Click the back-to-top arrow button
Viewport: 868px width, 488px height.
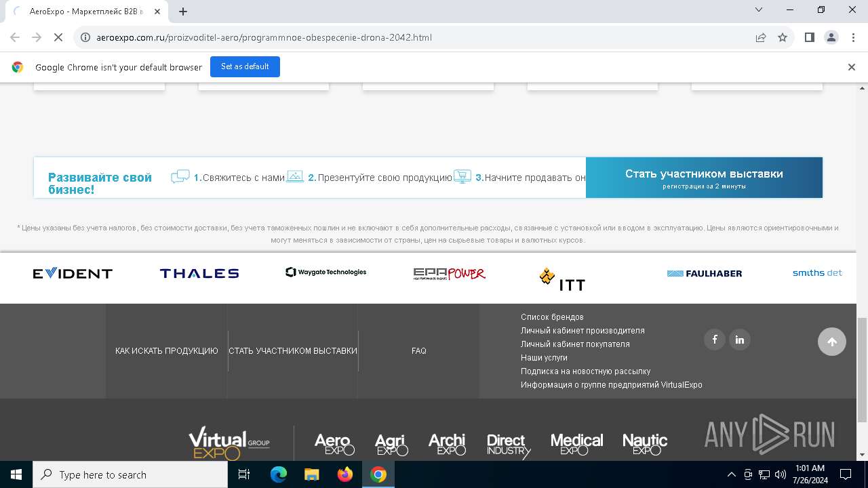click(x=832, y=342)
